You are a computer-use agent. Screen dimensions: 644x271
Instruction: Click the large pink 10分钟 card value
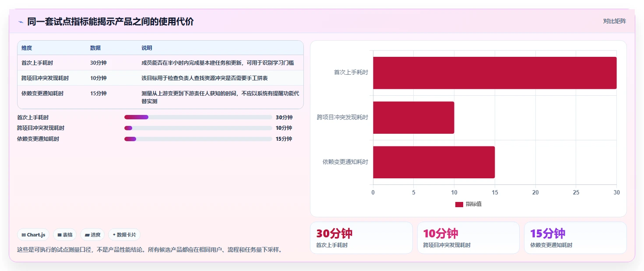coord(441,233)
